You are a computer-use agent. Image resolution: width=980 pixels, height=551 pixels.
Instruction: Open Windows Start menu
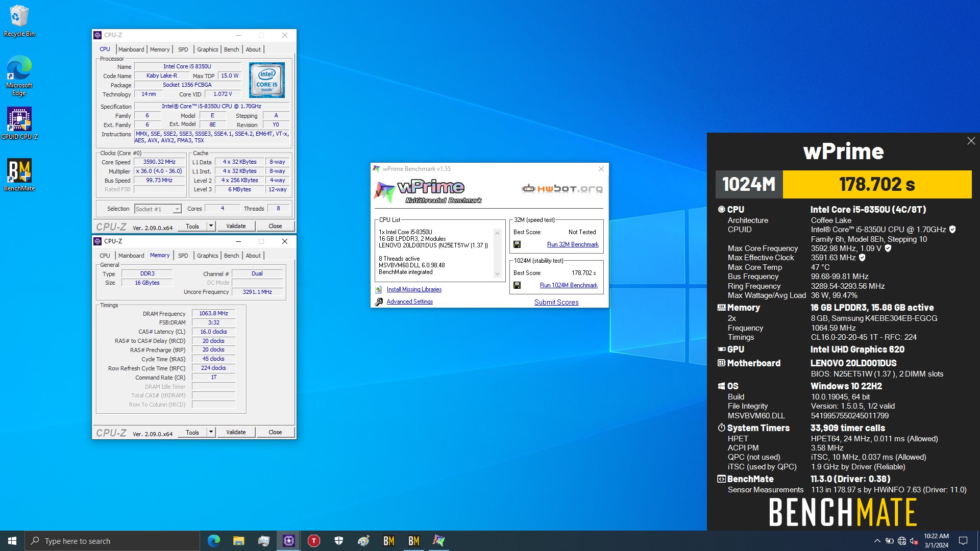(12, 541)
